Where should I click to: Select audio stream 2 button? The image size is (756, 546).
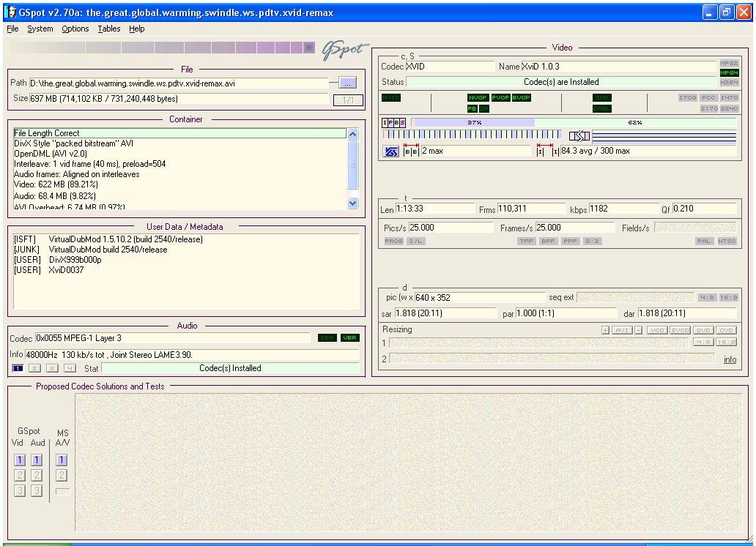(34, 369)
